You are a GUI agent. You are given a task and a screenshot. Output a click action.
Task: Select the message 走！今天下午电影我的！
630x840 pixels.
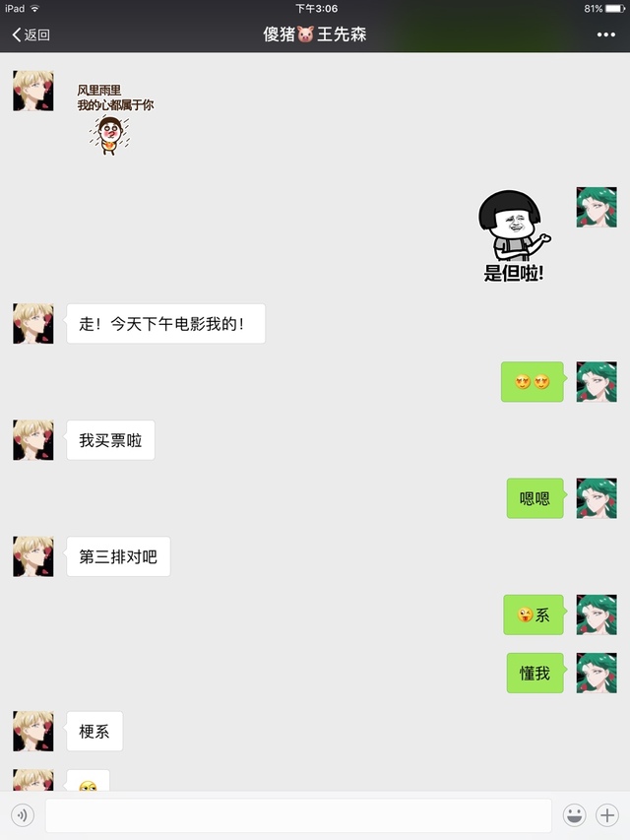(x=165, y=324)
